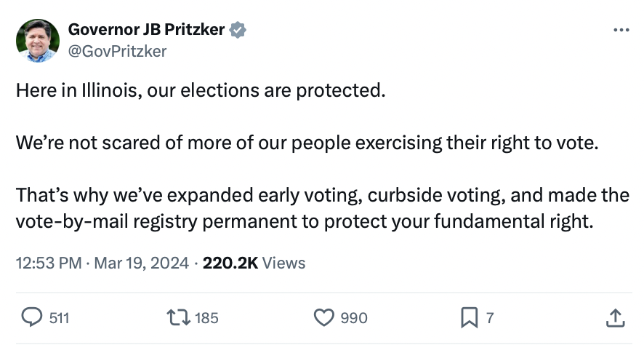644x345 pixels.
Task: Click the reply speech bubble icon
Action: click(33, 317)
